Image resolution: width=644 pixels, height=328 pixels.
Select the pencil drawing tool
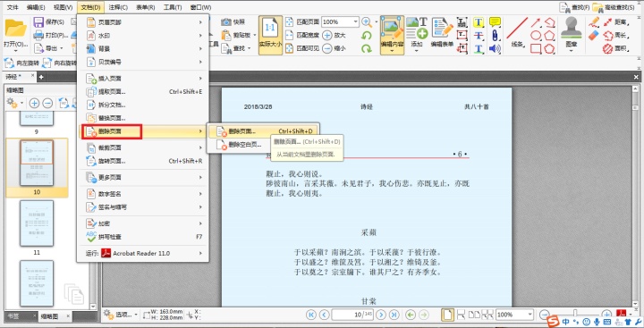(594, 22)
